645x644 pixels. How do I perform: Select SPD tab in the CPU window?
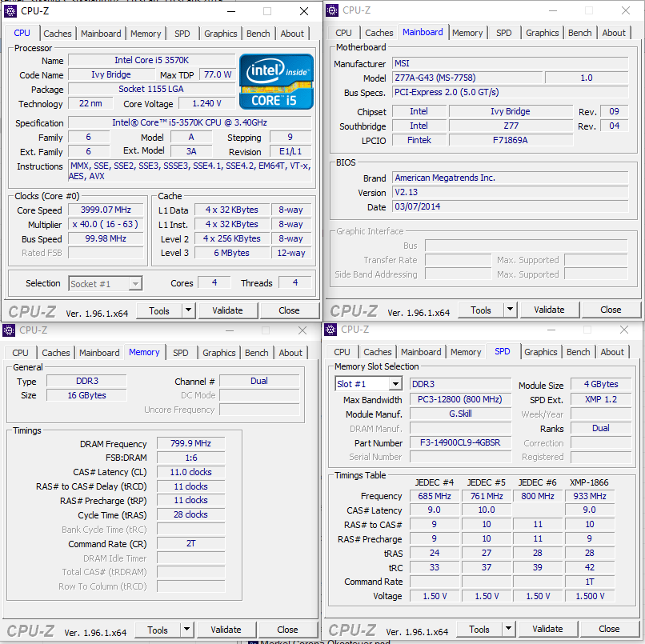pyautogui.click(x=182, y=34)
